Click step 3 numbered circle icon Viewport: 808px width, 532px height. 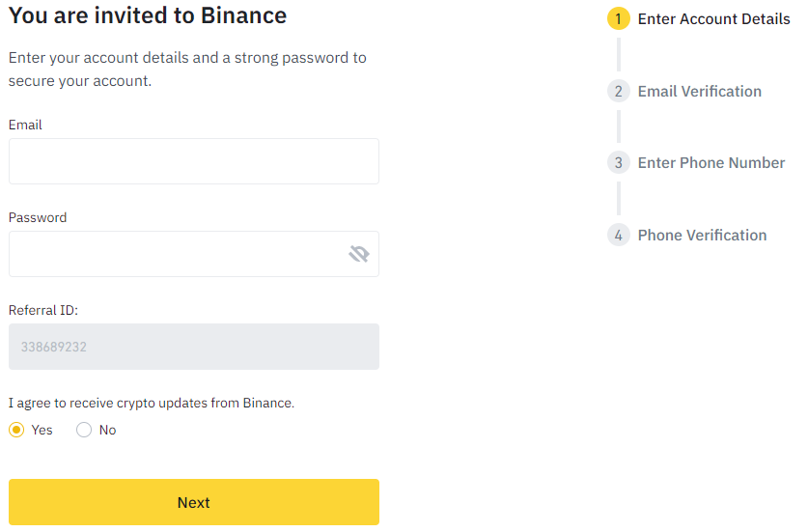[x=618, y=163]
